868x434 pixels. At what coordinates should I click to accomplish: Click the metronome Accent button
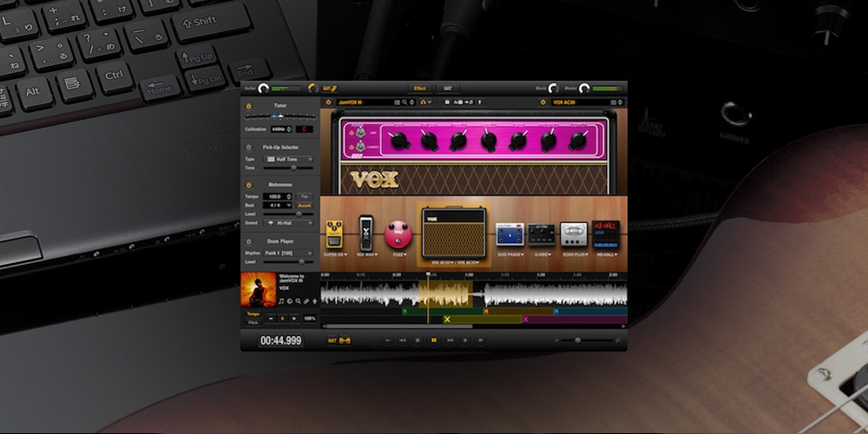coord(305,206)
